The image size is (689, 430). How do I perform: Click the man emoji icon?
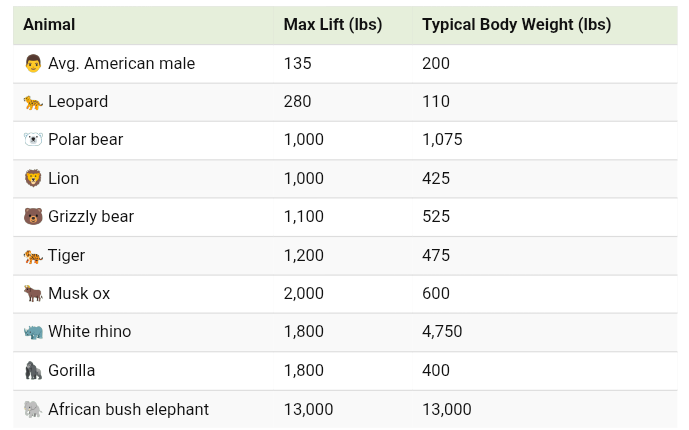[33, 64]
